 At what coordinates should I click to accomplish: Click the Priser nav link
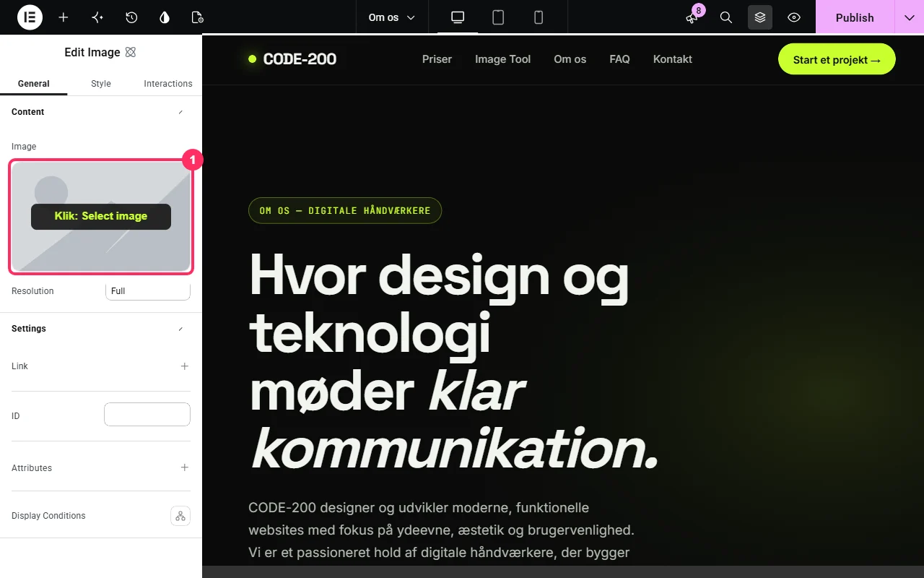[437, 59]
